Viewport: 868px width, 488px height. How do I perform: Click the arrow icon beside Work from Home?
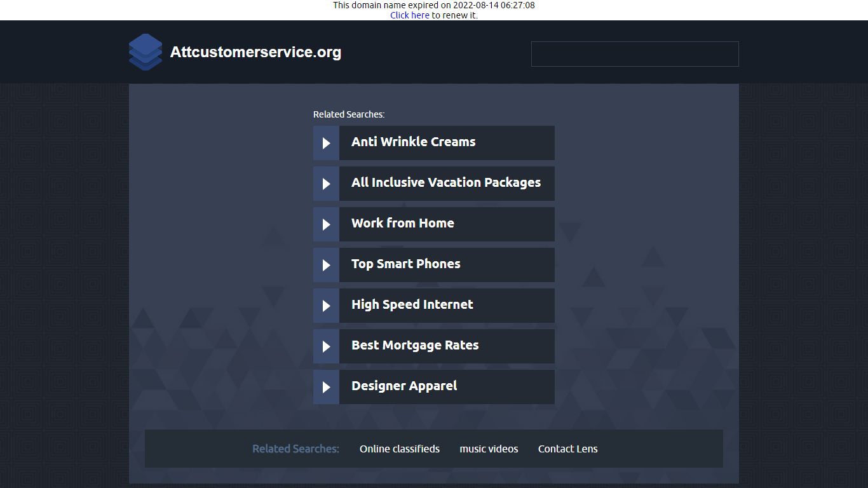(x=326, y=224)
